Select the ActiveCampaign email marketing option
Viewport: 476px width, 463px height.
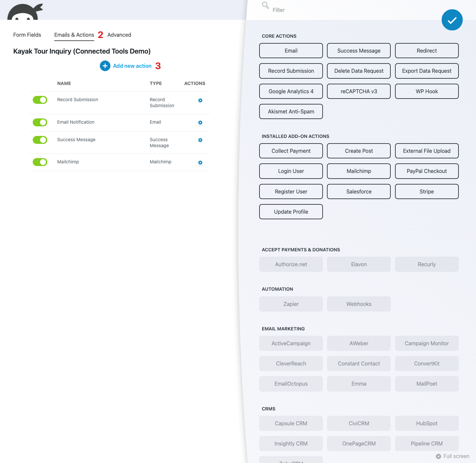pyautogui.click(x=291, y=343)
